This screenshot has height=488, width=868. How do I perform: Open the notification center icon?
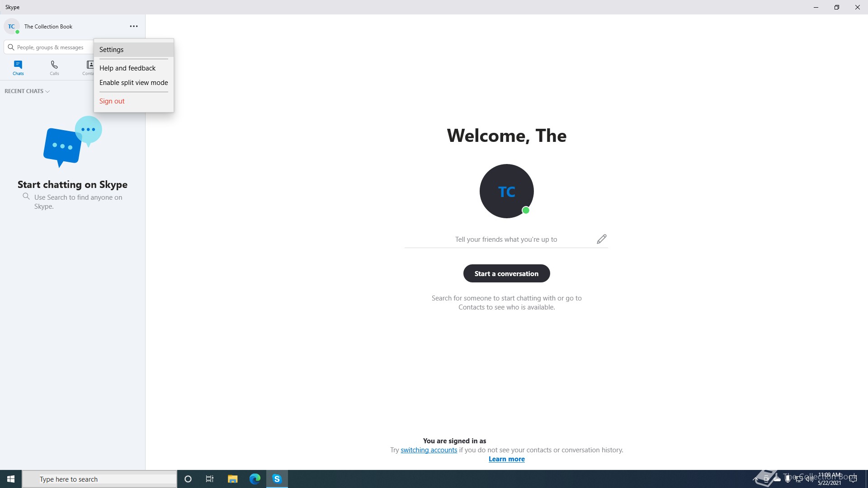click(853, 479)
